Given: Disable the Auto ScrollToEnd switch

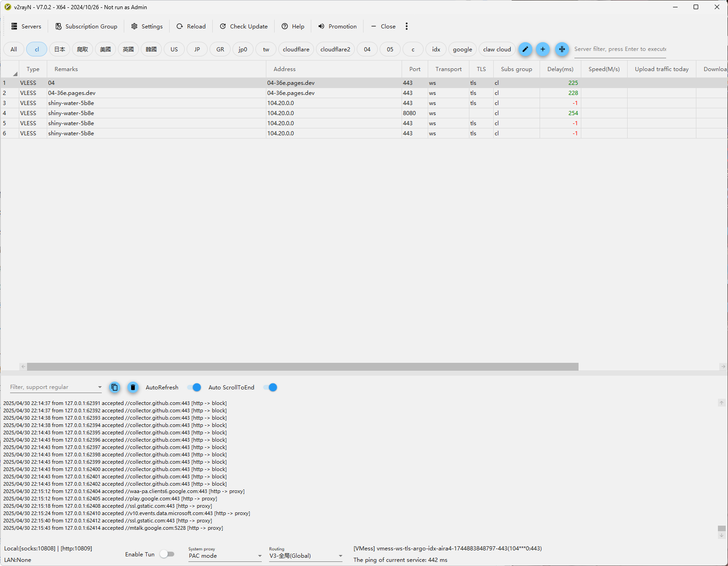Looking at the screenshot, I should (x=270, y=388).
